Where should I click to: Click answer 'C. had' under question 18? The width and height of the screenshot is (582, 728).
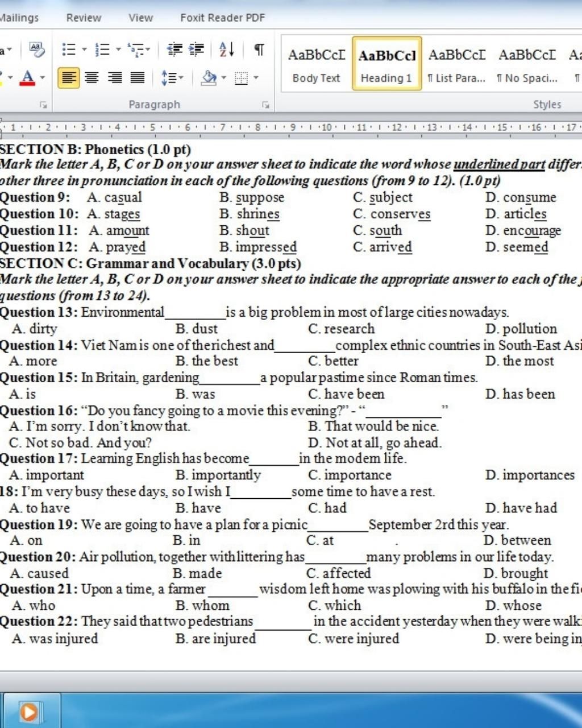click(327, 508)
